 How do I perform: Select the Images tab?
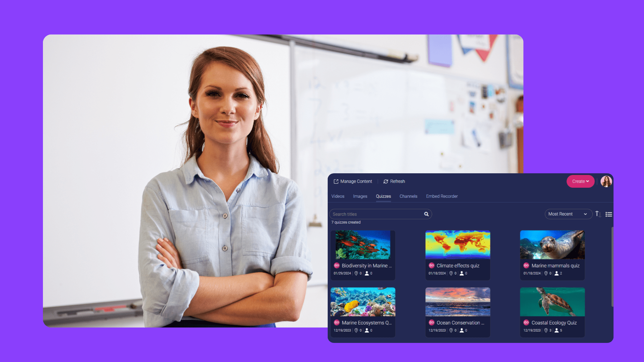coord(360,196)
